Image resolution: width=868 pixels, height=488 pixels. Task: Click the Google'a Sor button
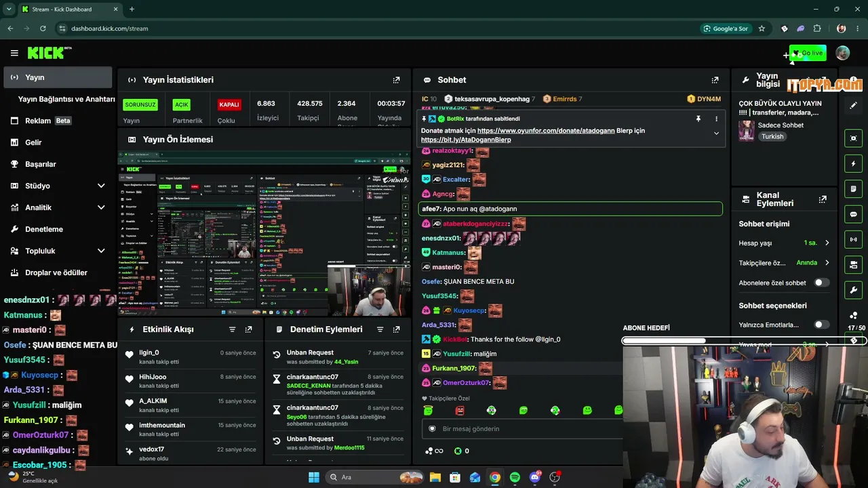725,28
